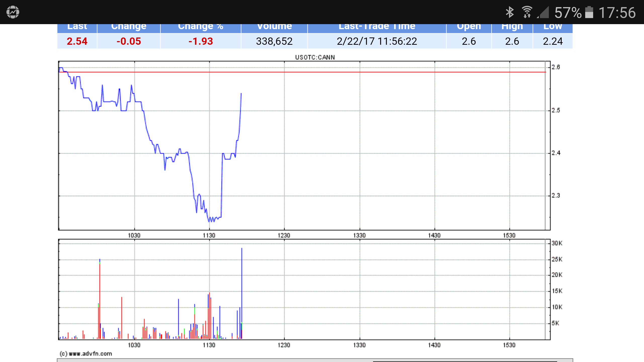The image size is (644, 362).
Task: Select the USOTC:CANN chart title
Action: [x=314, y=57]
